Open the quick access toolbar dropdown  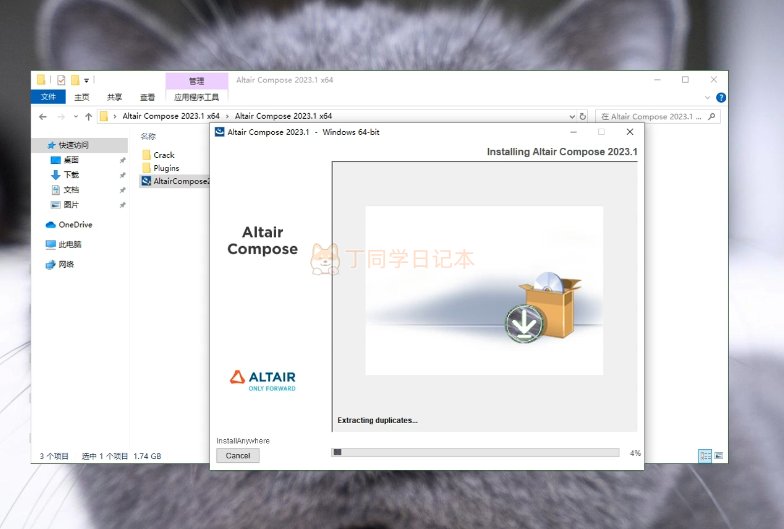pos(86,80)
